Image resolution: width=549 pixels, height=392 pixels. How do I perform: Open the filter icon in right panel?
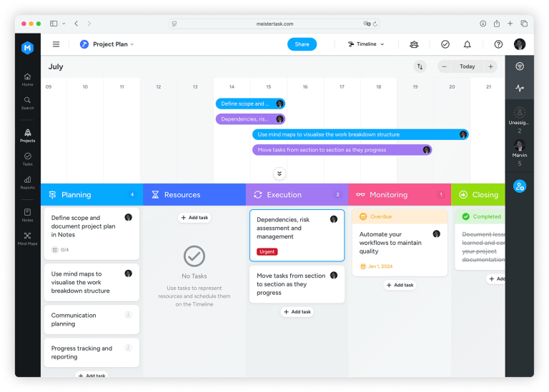[520, 66]
